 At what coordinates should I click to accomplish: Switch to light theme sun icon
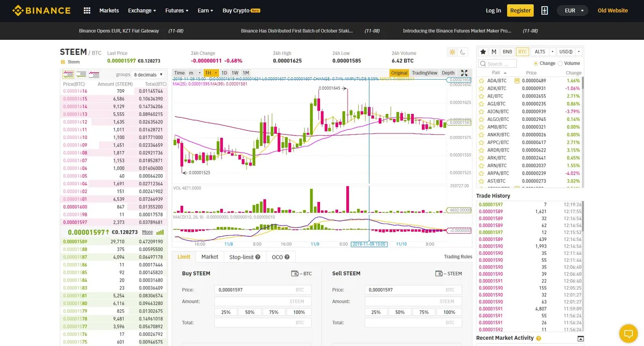coord(452,52)
